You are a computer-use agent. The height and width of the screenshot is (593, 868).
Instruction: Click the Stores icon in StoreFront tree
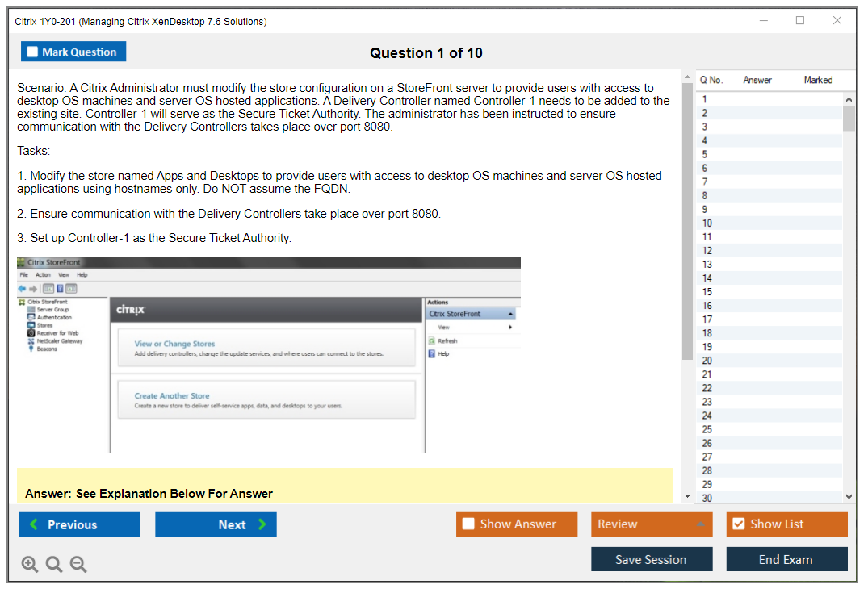31,325
